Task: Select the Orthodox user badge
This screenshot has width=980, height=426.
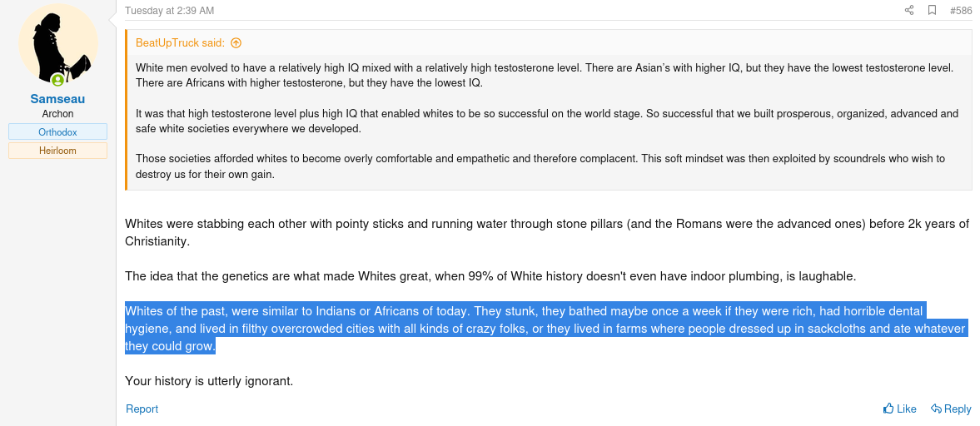Action: (x=57, y=131)
